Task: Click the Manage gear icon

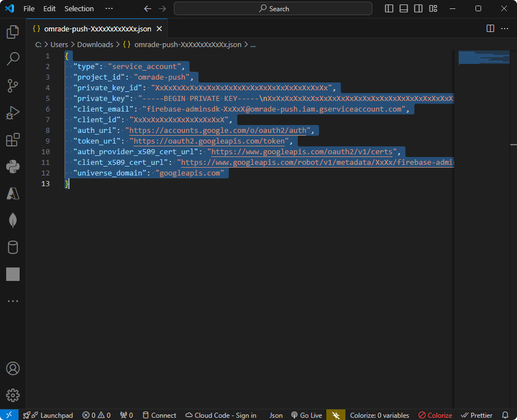Action: pyautogui.click(x=12, y=395)
